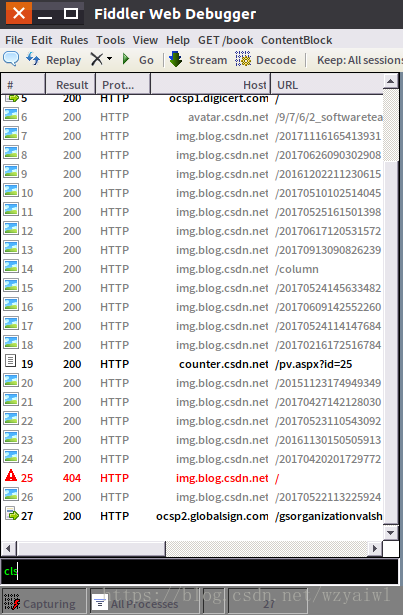Select the 404 result in session 25
Screen dimensions: 403x615
point(72,478)
